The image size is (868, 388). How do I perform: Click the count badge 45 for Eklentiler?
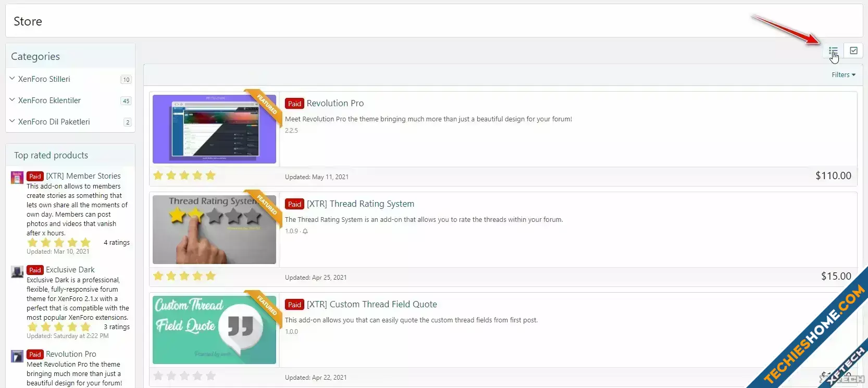coord(126,101)
